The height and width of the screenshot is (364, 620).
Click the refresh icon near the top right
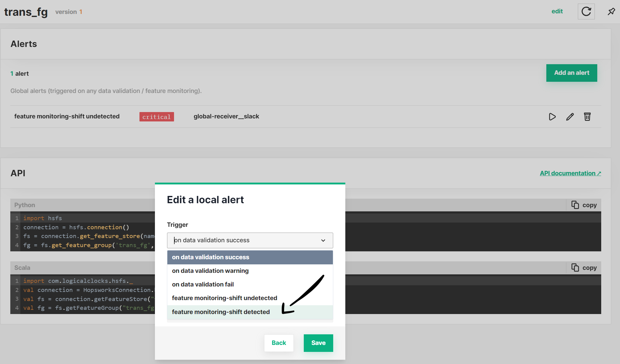click(586, 12)
